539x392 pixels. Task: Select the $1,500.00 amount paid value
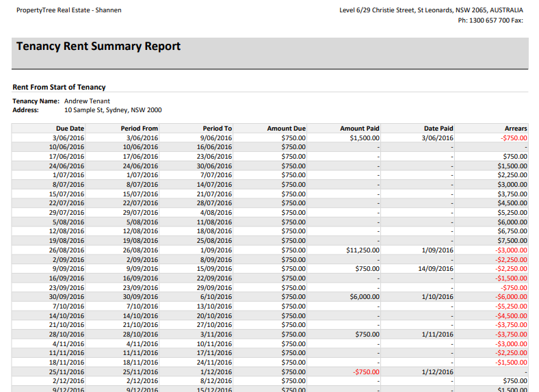365,138
